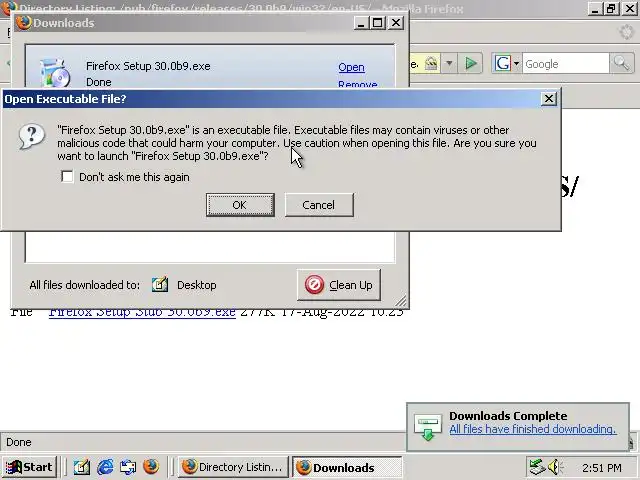
Task: Click the Downloads window resize grip
Action: click(401, 301)
